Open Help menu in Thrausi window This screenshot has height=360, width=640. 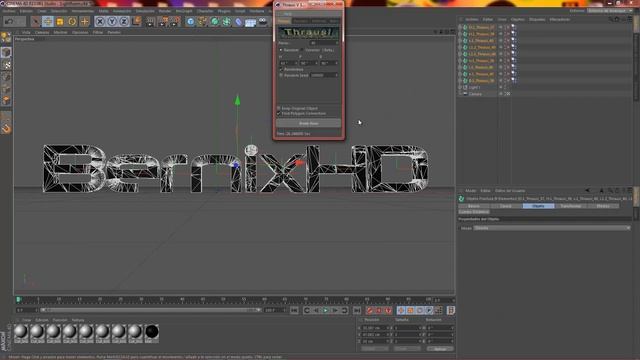coord(288,13)
